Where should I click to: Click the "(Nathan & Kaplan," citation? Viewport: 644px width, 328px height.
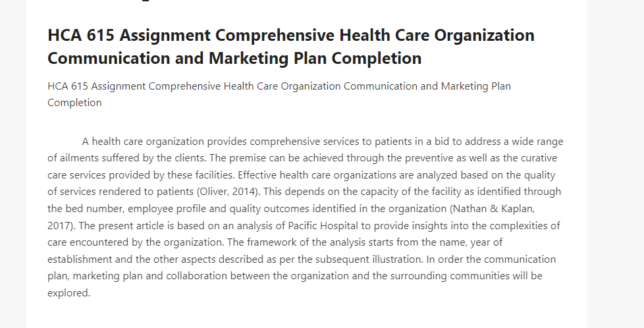tap(493, 209)
